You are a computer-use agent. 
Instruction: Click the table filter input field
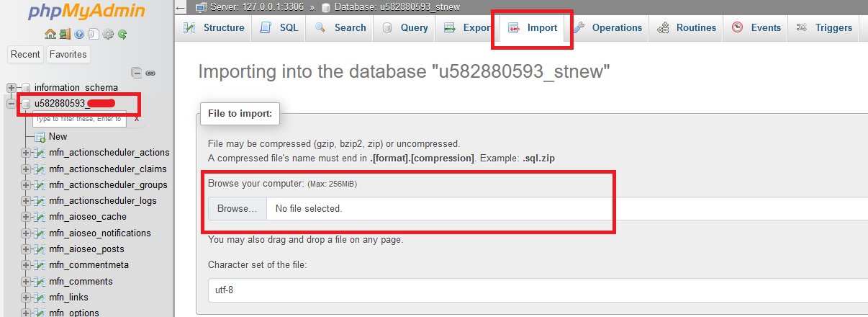79,119
